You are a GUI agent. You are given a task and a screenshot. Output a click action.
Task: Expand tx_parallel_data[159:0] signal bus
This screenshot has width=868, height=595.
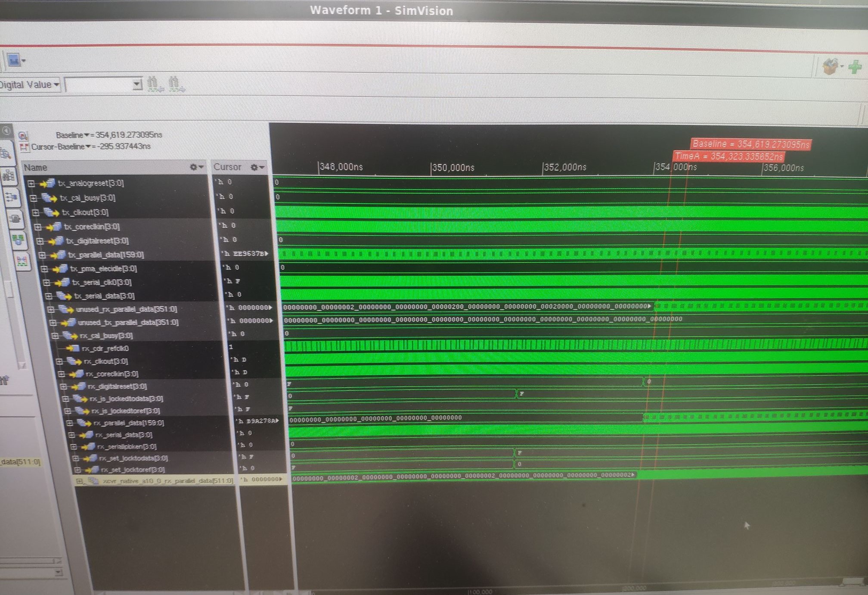tap(42, 255)
